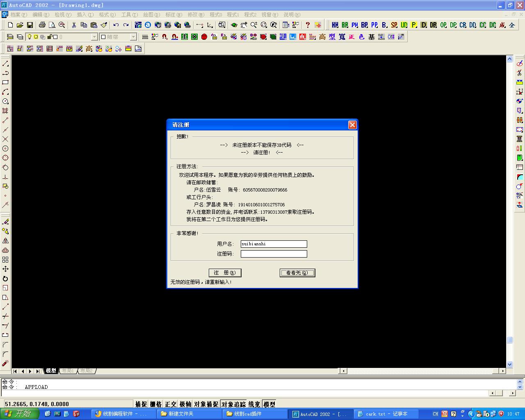Select the Match Properties brush icon
The height and width of the screenshot is (420, 525).
[103, 25]
